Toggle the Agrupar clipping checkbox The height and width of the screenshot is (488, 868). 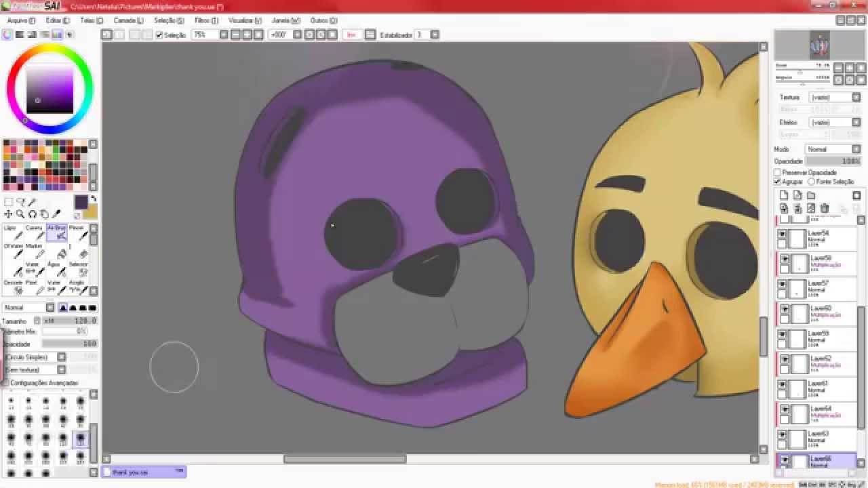[778, 182]
